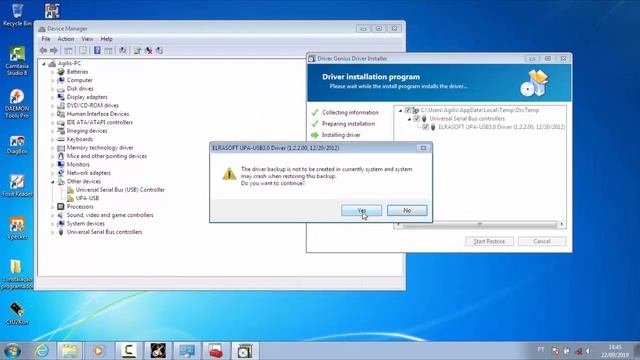640x360 pixels.
Task: Click the Help icon in Device Manager toolbar
Action: point(97,51)
